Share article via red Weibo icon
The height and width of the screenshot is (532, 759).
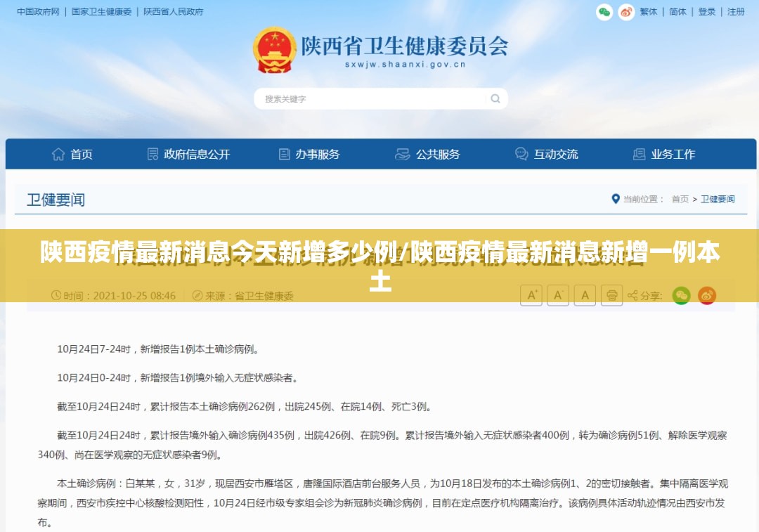coord(707,295)
